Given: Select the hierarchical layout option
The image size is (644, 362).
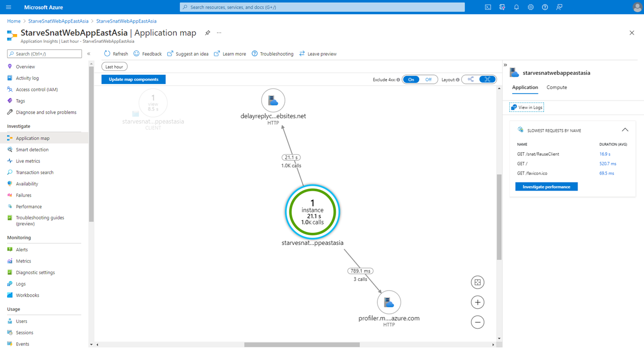Looking at the screenshot, I should click(x=470, y=79).
